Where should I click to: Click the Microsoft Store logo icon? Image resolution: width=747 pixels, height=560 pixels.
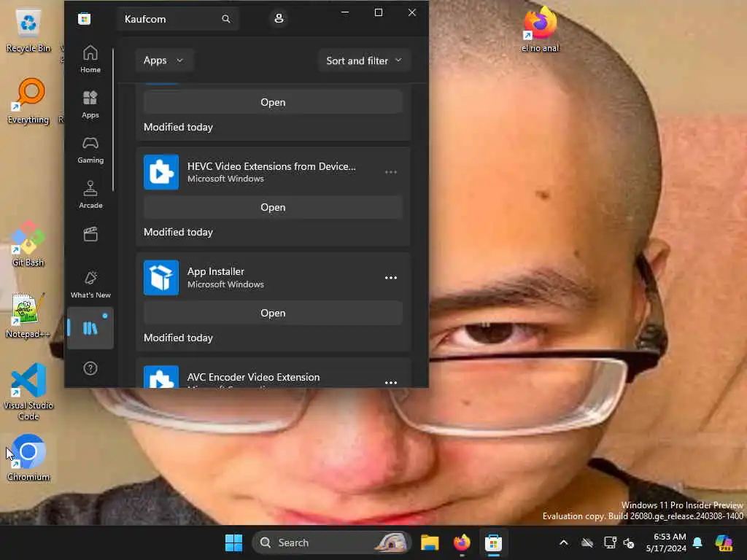point(85,18)
